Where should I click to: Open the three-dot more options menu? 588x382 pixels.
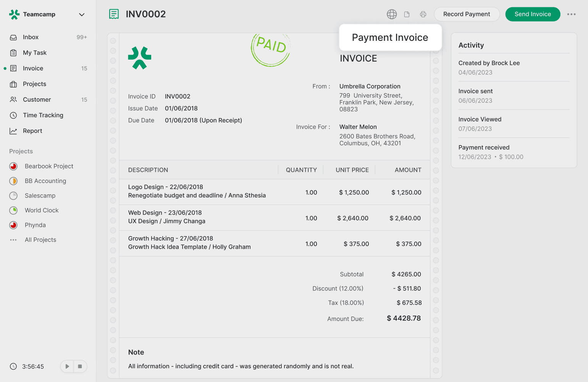coord(571,14)
